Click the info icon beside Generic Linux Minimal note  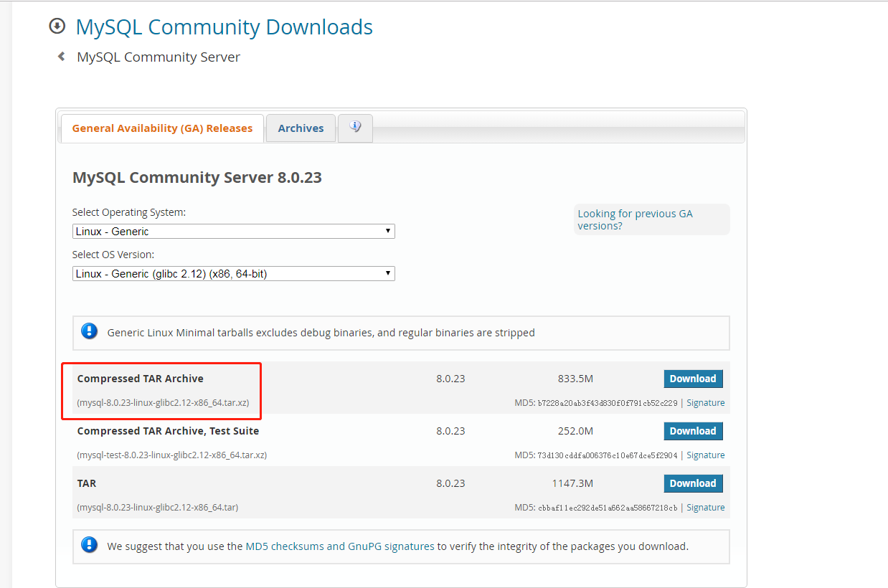pos(90,331)
